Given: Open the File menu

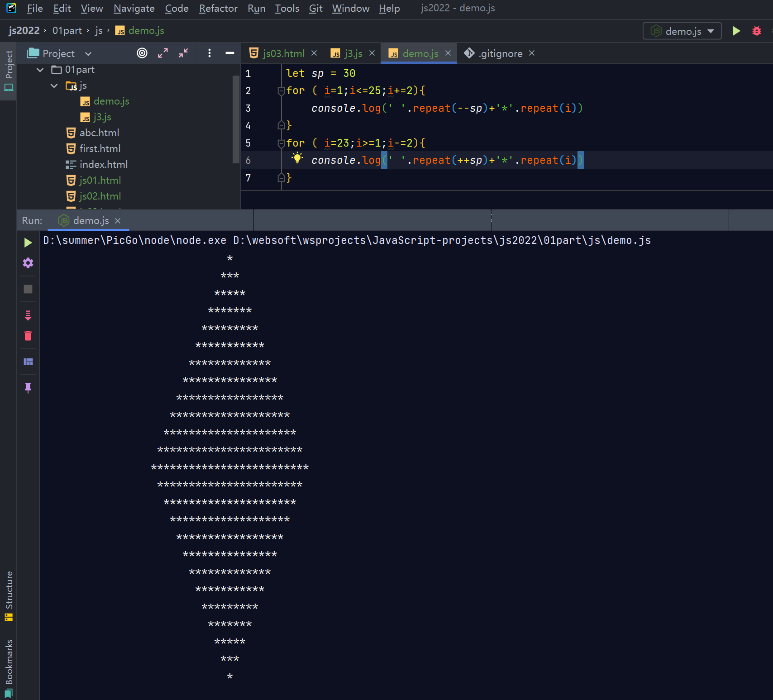Looking at the screenshot, I should pos(35,8).
